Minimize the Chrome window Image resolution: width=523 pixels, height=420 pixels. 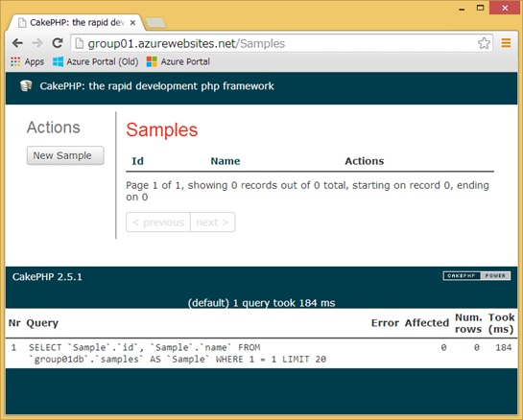pyautogui.click(x=462, y=9)
